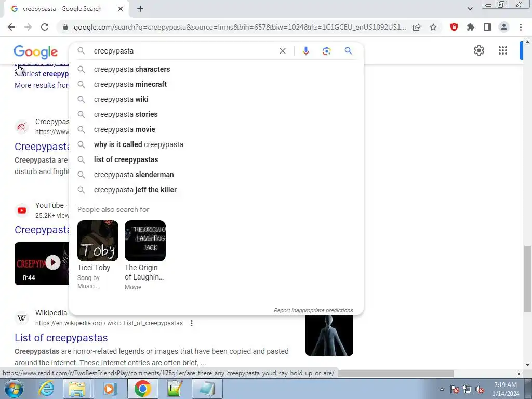Close the creepypasta Google Search tab

pyautogui.click(x=121, y=9)
